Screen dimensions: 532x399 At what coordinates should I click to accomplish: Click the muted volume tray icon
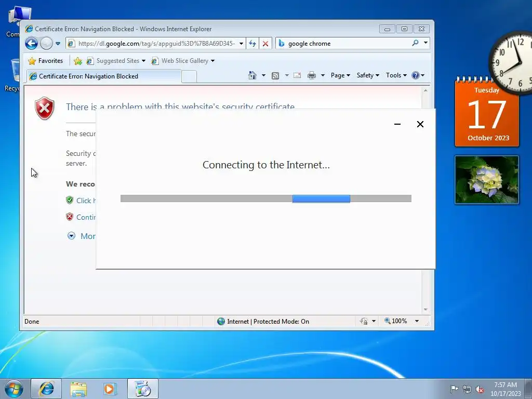point(480,389)
